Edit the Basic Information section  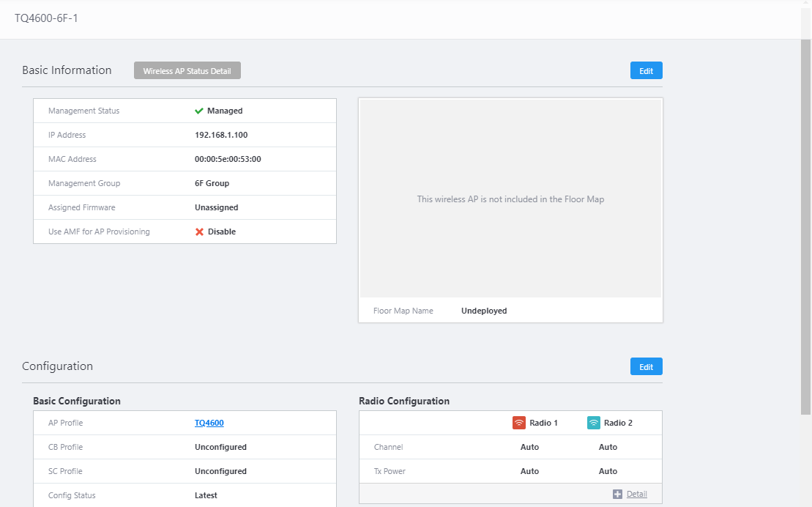646,70
